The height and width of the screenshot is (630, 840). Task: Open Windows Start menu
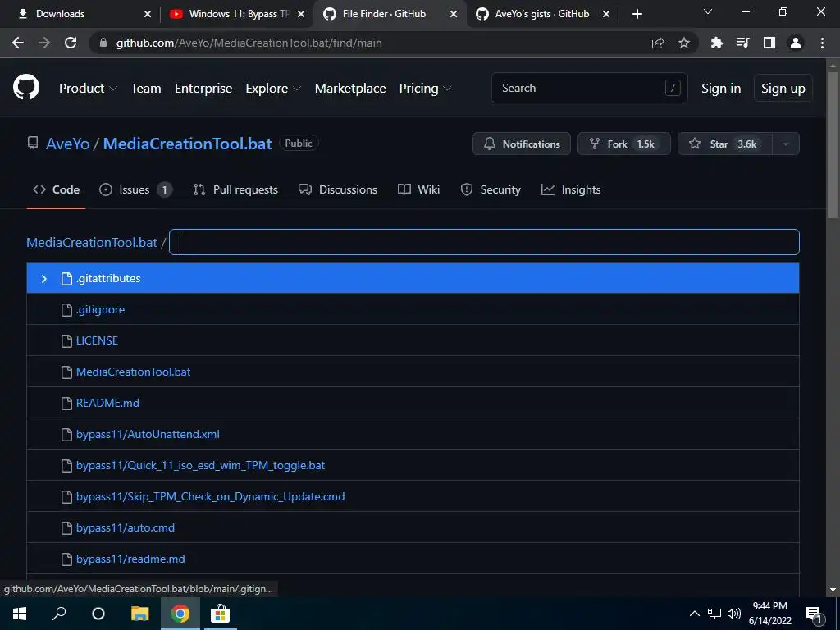coord(20,614)
